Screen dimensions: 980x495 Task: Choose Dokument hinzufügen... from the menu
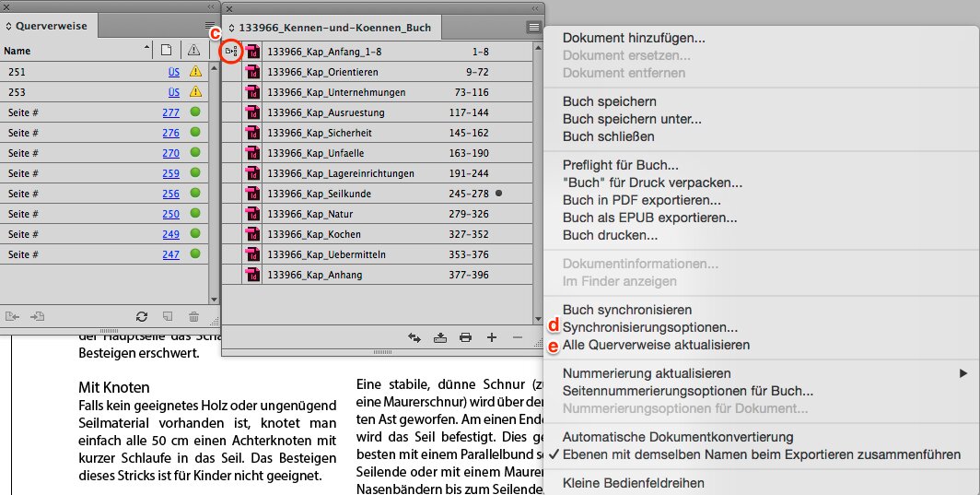click(x=634, y=38)
